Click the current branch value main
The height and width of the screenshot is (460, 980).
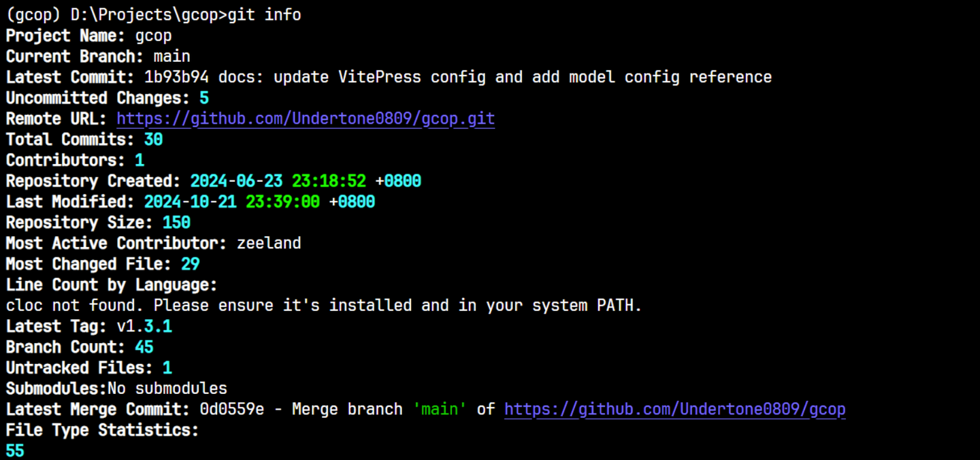point(171,56)
